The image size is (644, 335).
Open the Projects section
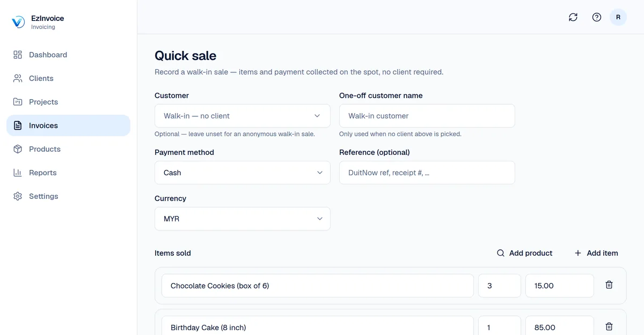pos(68,102)
